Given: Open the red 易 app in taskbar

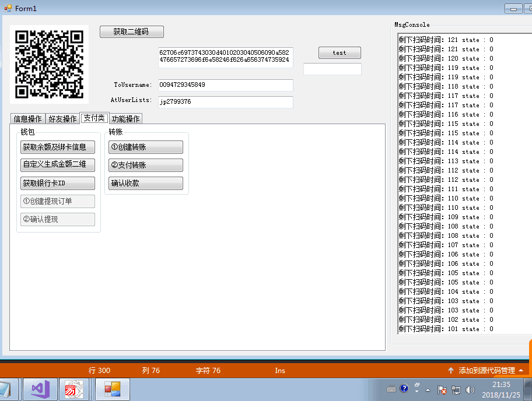Looking at the screenshot, I should 73,389.
